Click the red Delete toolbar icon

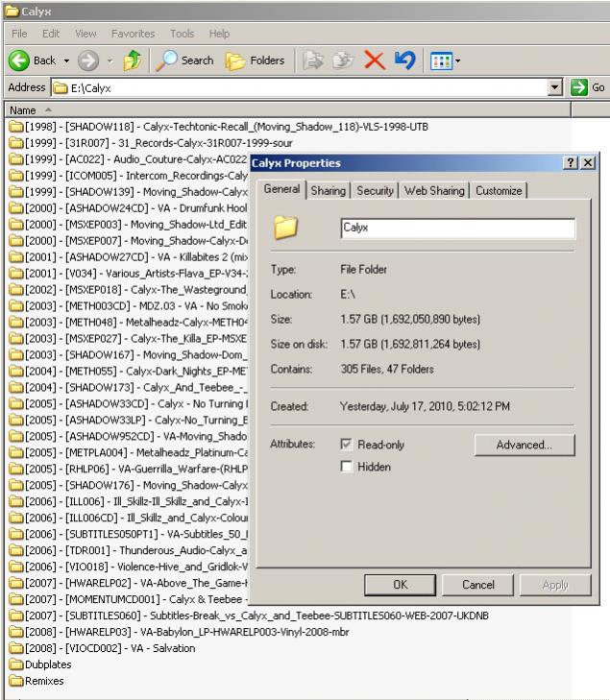(374, 60)
